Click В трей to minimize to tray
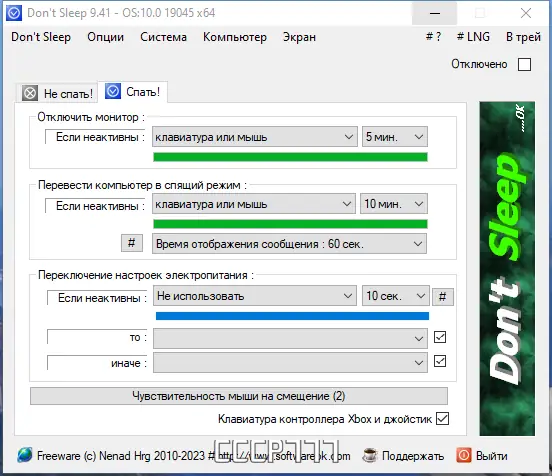This screenshot has width=552, height=476. [523, 37]
